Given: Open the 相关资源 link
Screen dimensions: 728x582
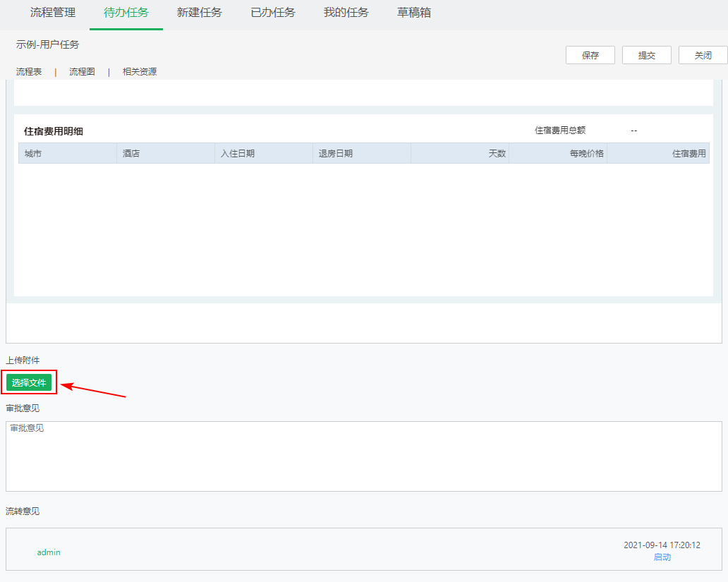Looking at the screenshot, I should click(140, 72).
